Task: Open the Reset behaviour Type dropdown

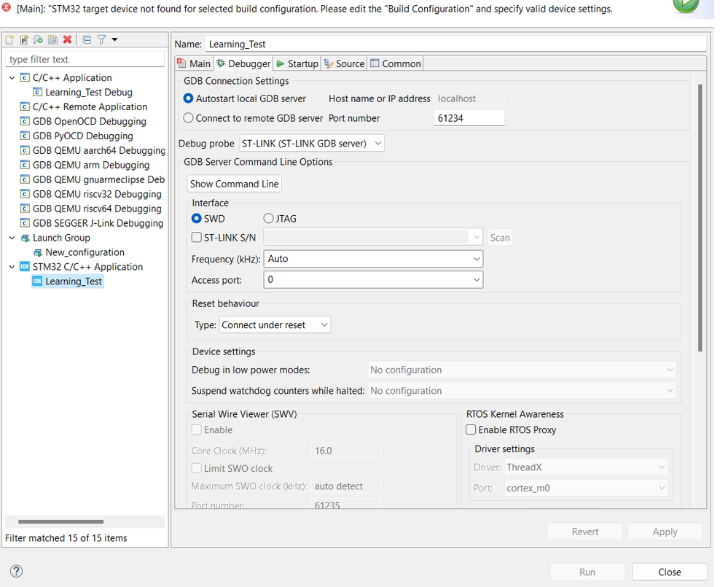Action: point(275,325)
